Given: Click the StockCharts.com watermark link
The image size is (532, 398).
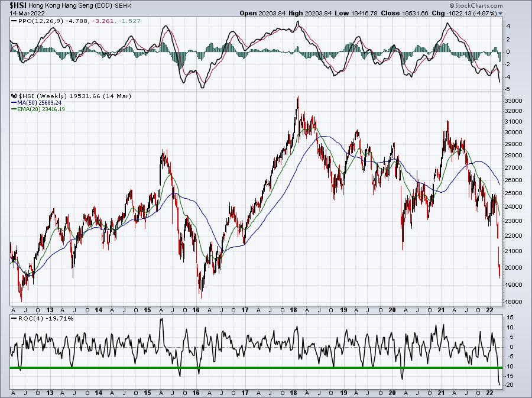Looking at the screenshot, I should coord(479,5).
